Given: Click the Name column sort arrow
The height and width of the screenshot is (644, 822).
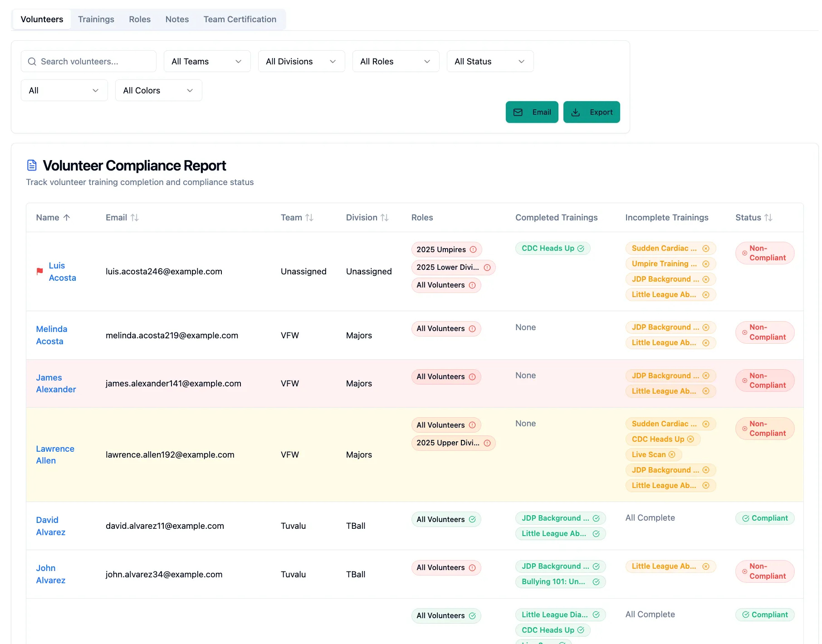Looking at the screenshot, I should pos(67,218).
